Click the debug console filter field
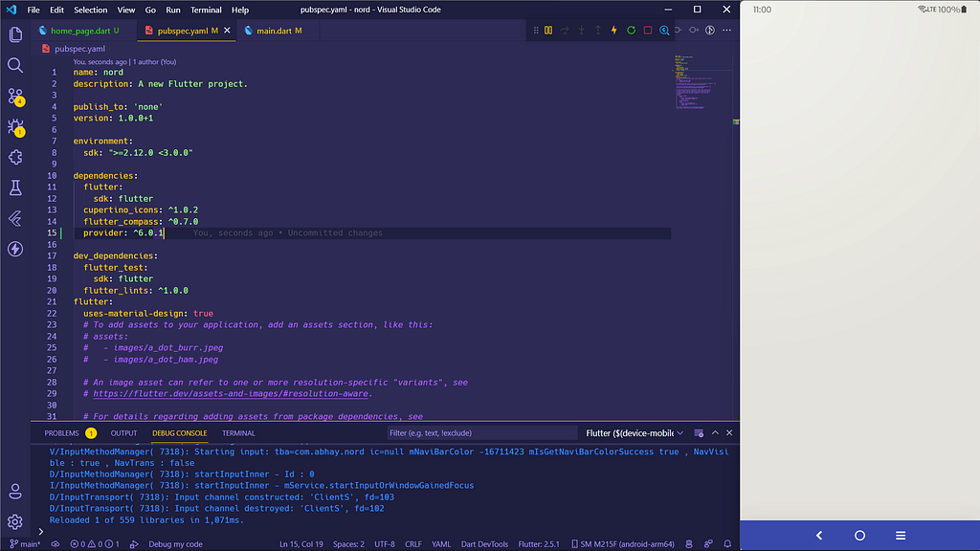 click(x=481, y=433)
